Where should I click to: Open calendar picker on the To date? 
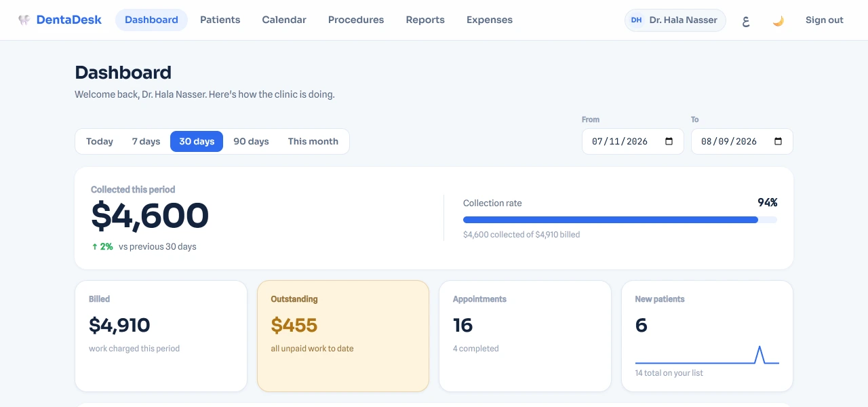778,142
